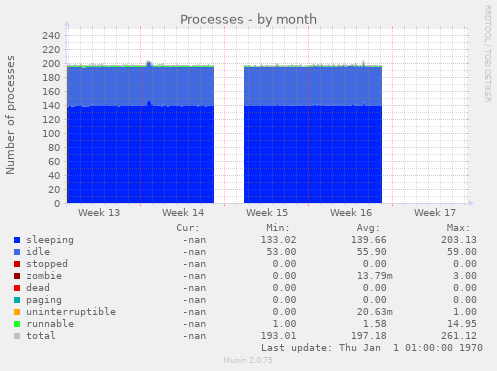The width and height of the screenshot is (497, 371).
Task: Click sleeping maximum value 203.13
Action: click(459, 240)
